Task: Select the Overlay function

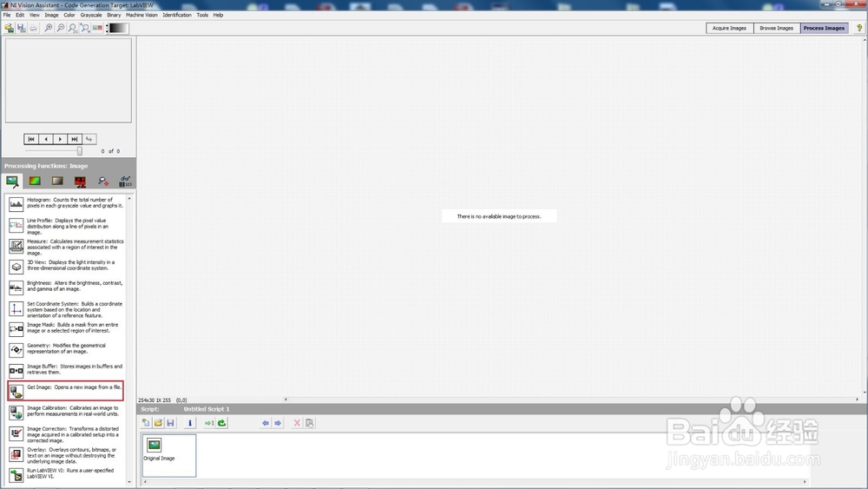Action: [x=66, y=455]
